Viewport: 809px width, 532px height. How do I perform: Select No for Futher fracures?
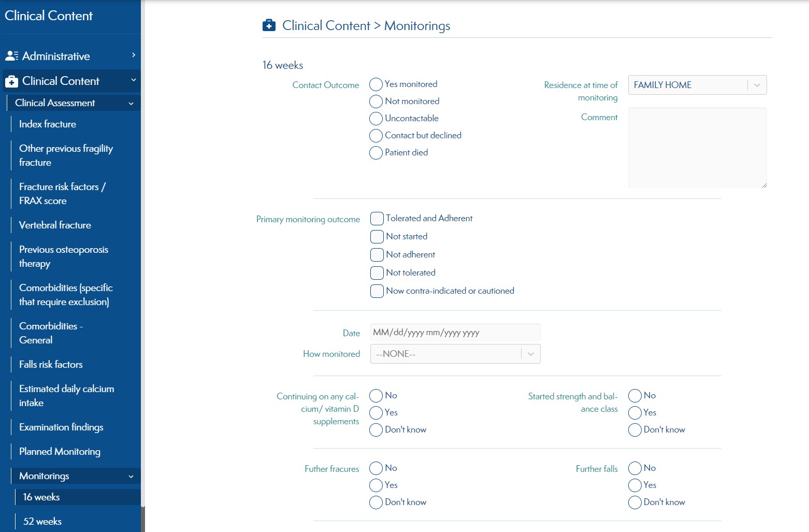pyautogui.click(x=376, y=468)
